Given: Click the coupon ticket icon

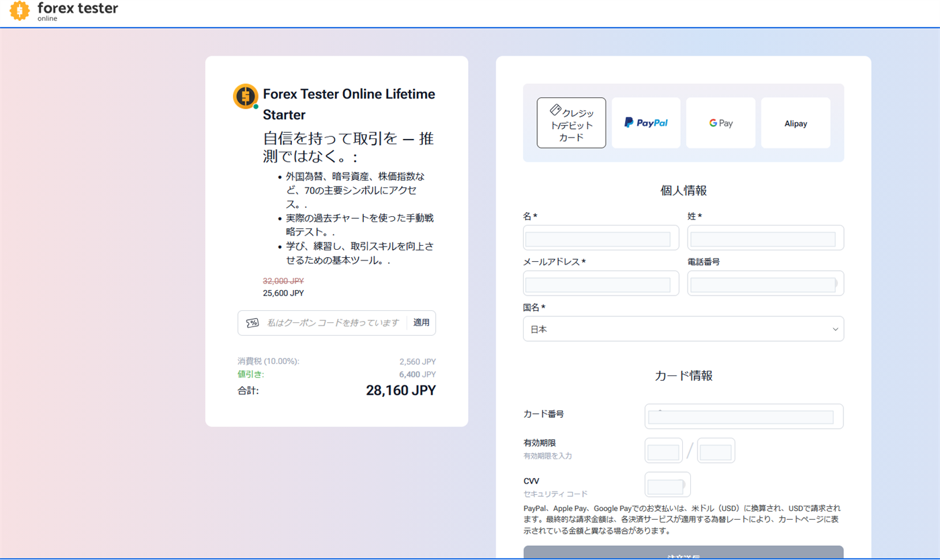Looking at the screenshot, I should [x=252, y=323].
